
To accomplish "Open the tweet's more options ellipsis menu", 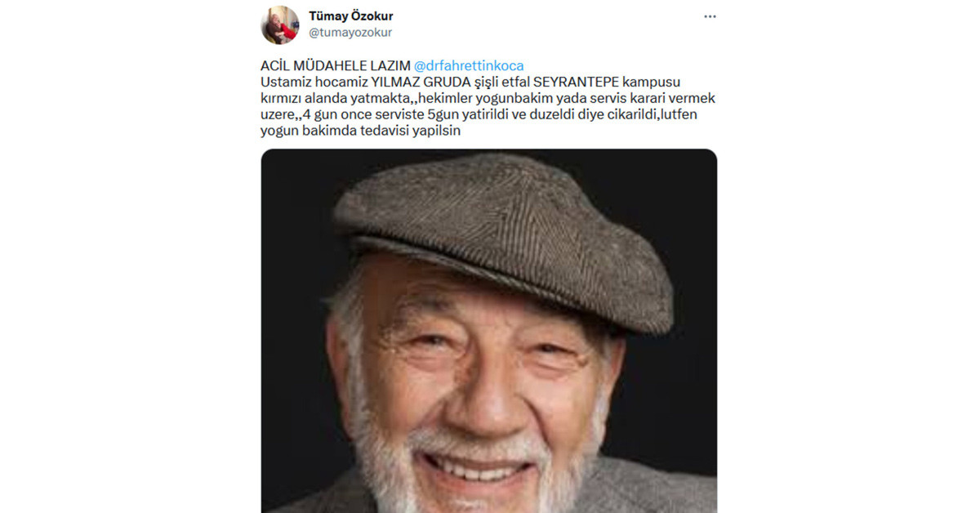I will 710,16.
